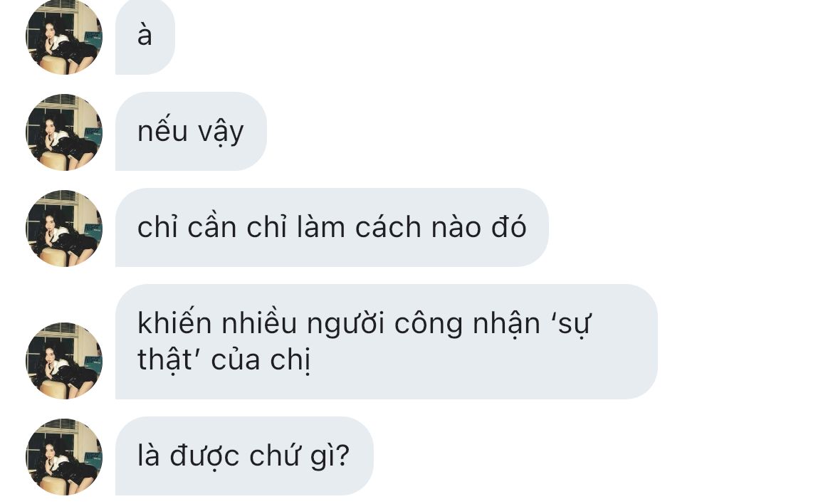The height and width of the screenshot is (504, 833).
Task: Click the words 'nào đó' in third message
Action: point(478,227)
